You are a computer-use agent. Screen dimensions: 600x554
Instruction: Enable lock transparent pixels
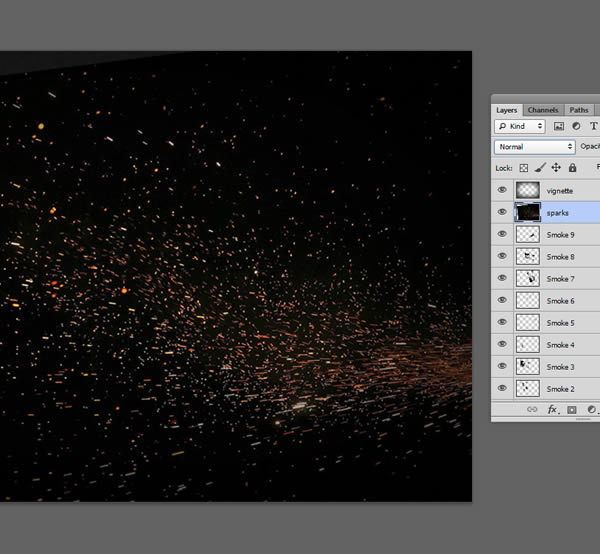click(523, 168)
